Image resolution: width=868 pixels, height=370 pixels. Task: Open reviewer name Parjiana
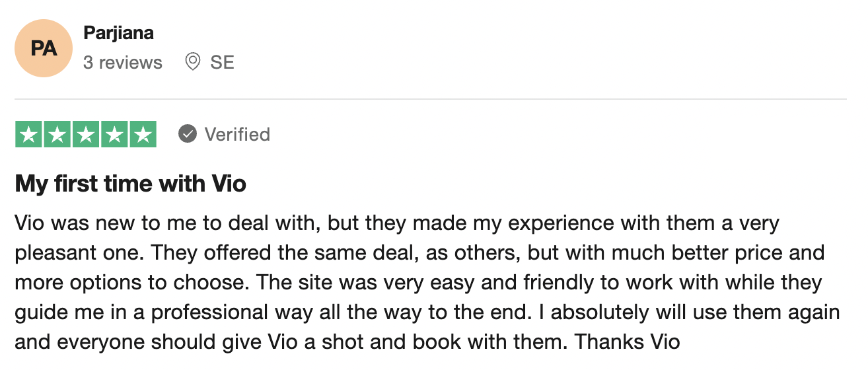(119, 34)
